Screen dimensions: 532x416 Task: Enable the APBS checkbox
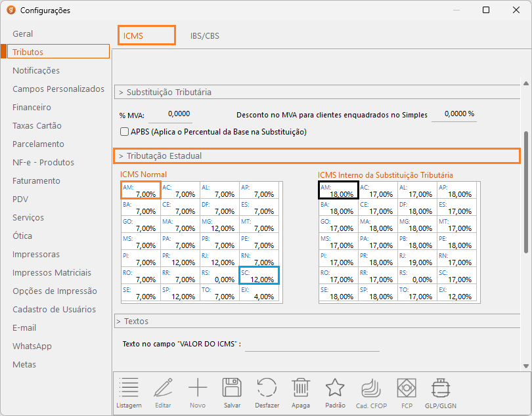point(125,132)
